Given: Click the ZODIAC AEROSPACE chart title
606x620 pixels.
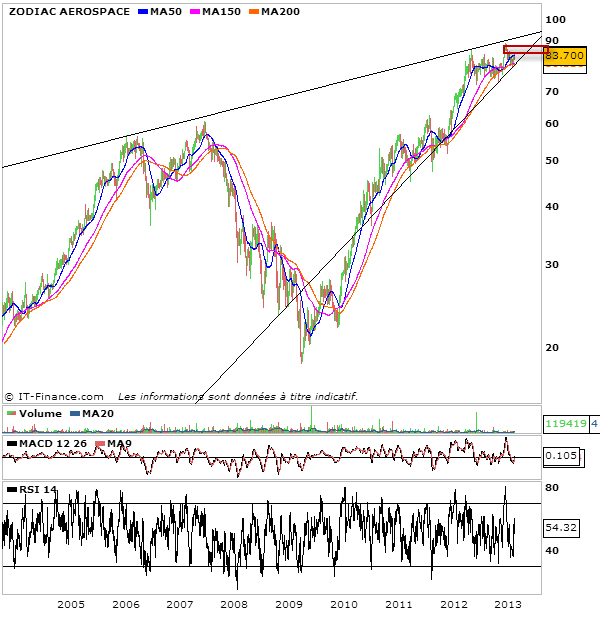Looking at the screenshot, I should [x=67, y=11].
